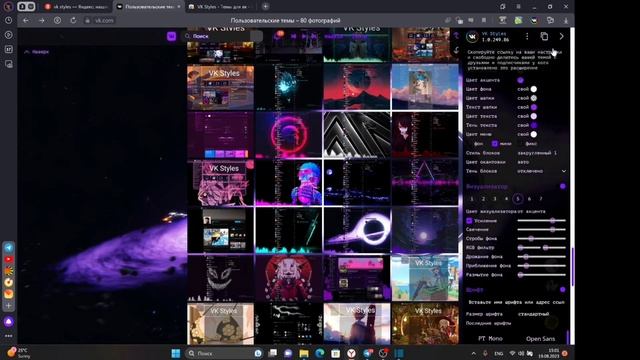Open the weather widget on the taskbar
This screenshot has width=640, height=360.
point(19,353)
